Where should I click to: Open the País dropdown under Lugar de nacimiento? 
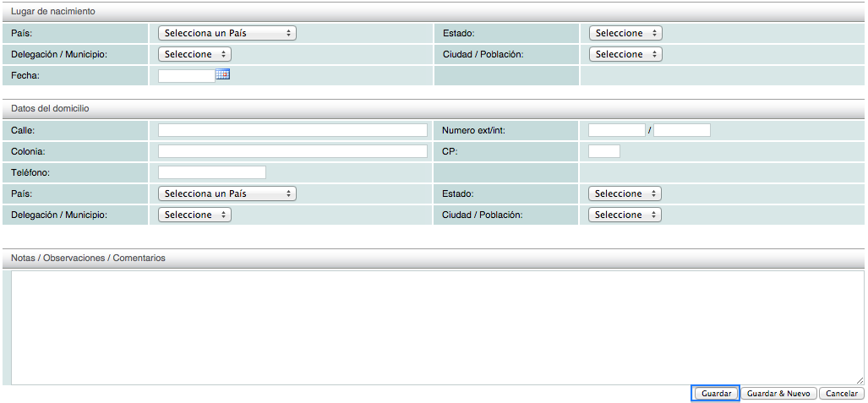click(227, 33)
